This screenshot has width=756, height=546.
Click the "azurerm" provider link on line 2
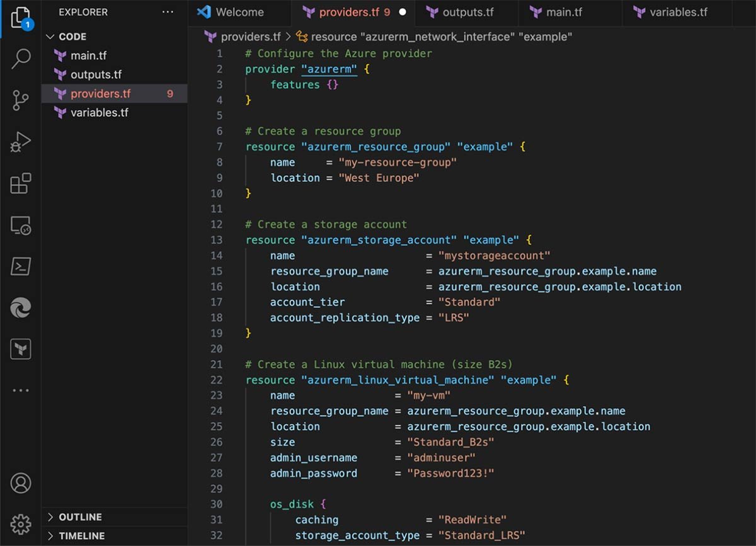(x=329, y=69)
